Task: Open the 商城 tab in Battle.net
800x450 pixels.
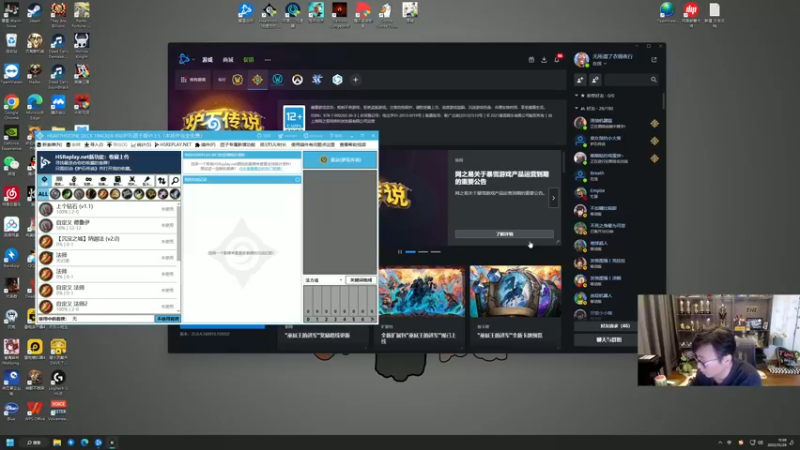Action: [x=228, y=60]
